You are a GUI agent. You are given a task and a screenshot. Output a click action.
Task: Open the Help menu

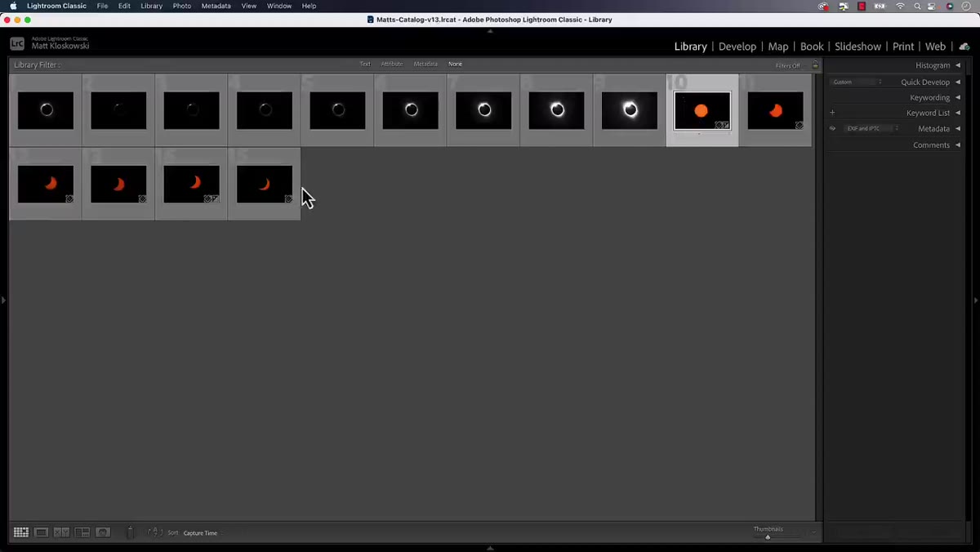309,6
